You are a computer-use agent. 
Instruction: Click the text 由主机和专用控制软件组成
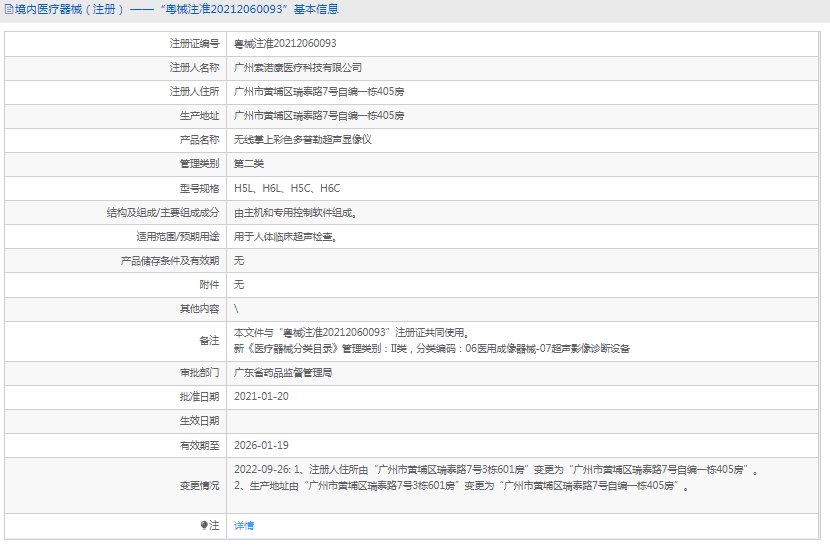[295, 213]
